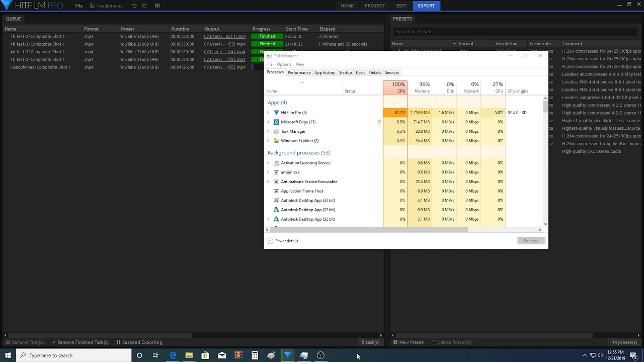The height and width of the screenshot is (362, 644).
Task: Expand Antimalware Service Executable row
Action: point(268,182)
